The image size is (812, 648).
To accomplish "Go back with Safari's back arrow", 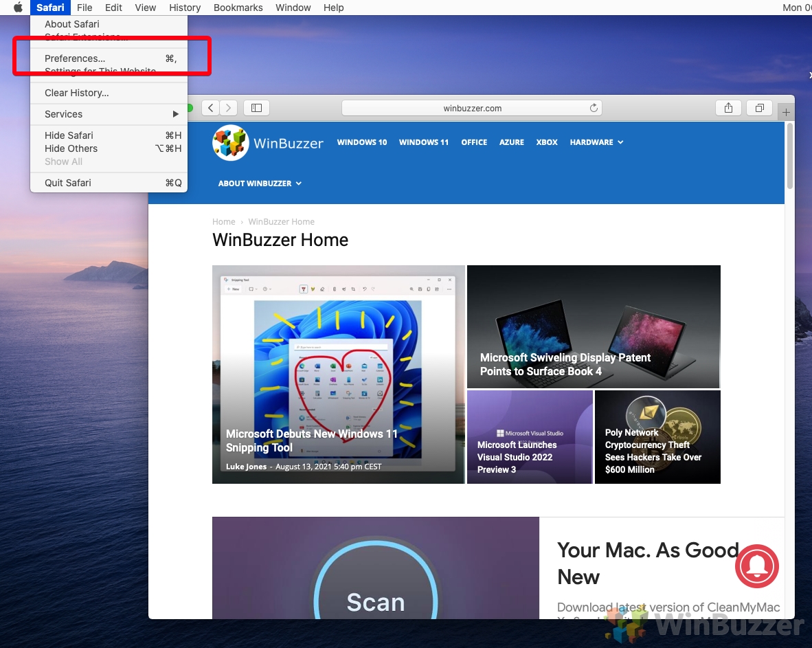I will pos(210,108).
